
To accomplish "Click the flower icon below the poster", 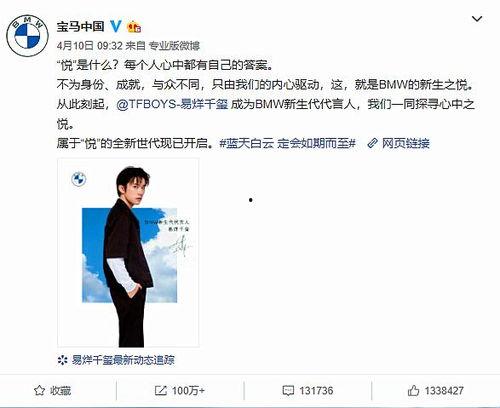I will point(62,360).
